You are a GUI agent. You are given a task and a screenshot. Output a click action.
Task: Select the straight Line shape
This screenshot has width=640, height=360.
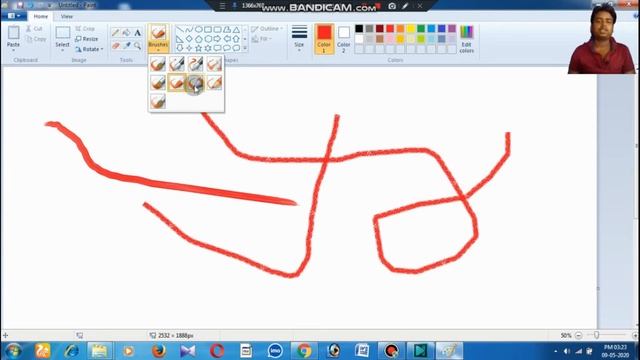click(x=180, y=29)
